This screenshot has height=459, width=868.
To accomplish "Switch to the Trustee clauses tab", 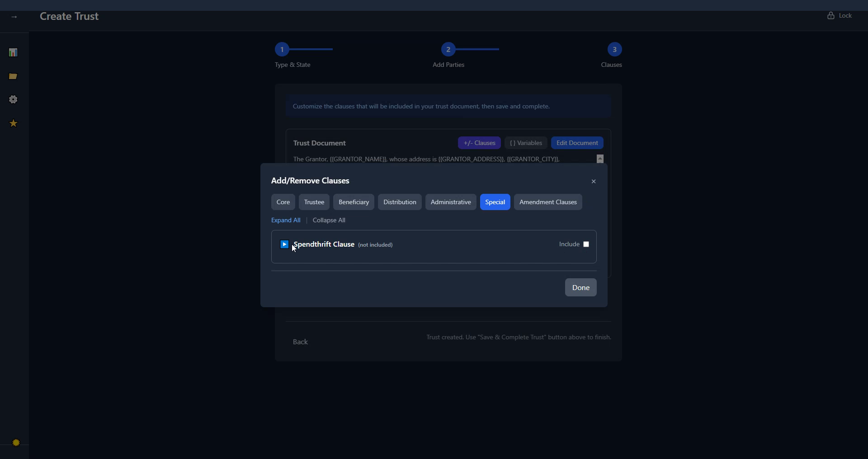I will tap(314, 202).
